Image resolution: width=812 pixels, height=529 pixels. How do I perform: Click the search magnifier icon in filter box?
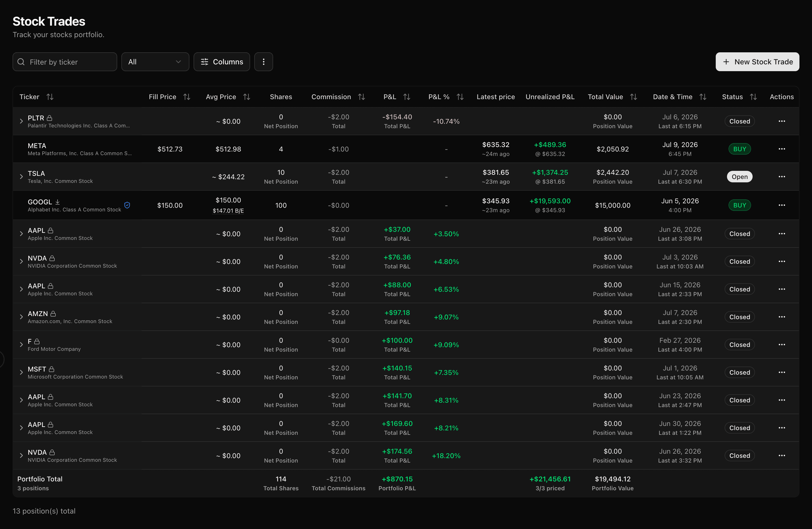[x=21, y=62]
